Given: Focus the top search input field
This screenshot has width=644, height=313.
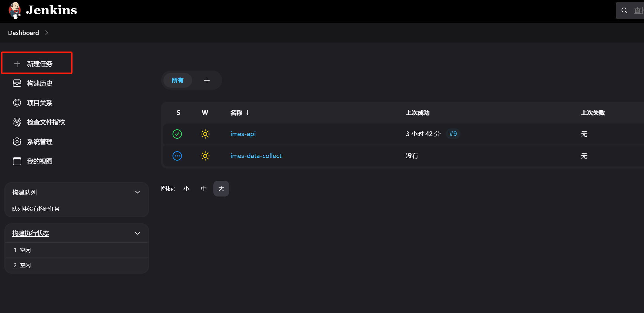Looking at the screenshot, I should pyautogui.click(x=630, y=11).
